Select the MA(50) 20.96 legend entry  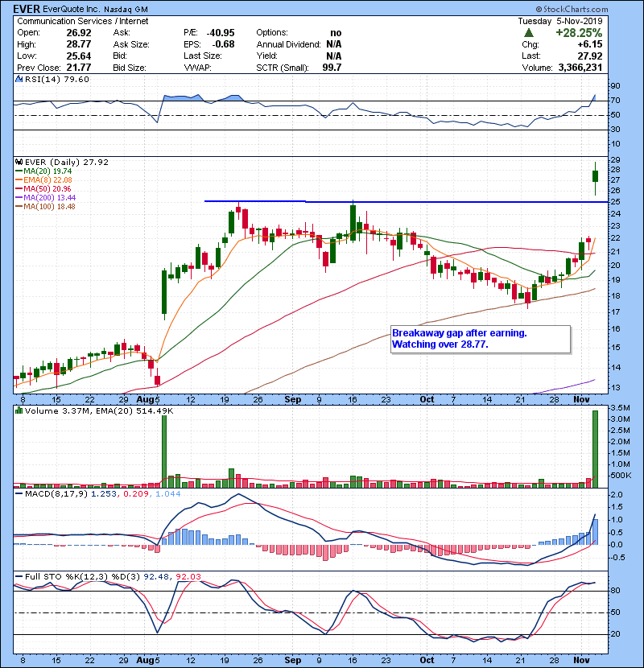[x=43, y=188]
